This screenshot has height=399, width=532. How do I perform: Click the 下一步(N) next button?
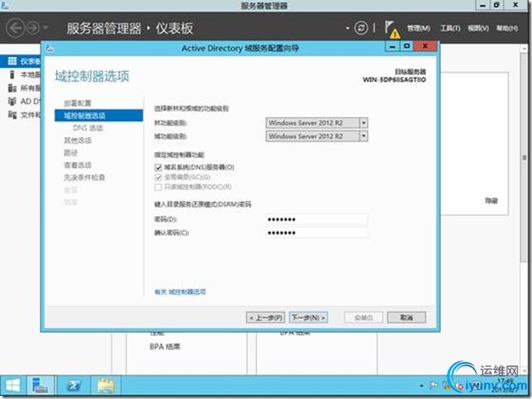[308, 317]
